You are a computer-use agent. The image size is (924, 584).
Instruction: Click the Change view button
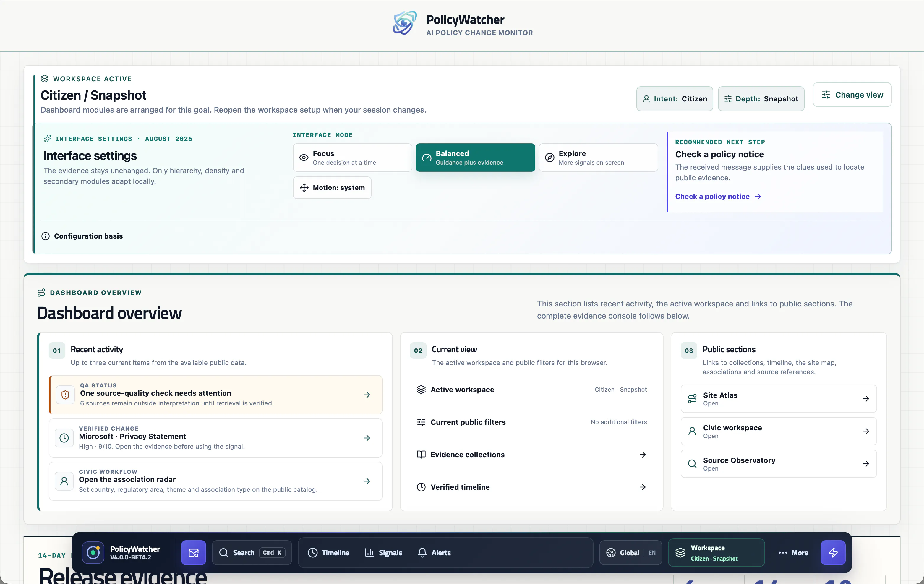point(852,95)
